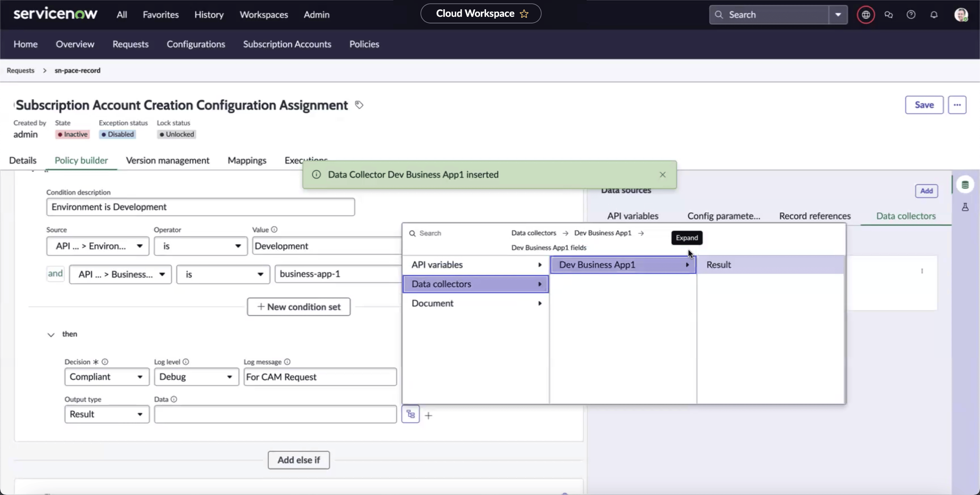This screenshot has height=495, width=980.
Task: Click the plus icon next to Data field
Action: (428, 416)
